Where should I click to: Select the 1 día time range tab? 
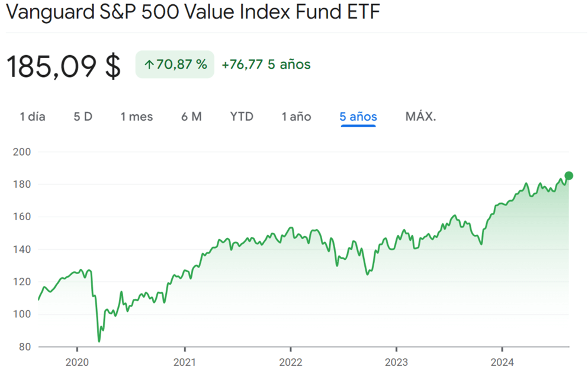click(x=33, y=117)
